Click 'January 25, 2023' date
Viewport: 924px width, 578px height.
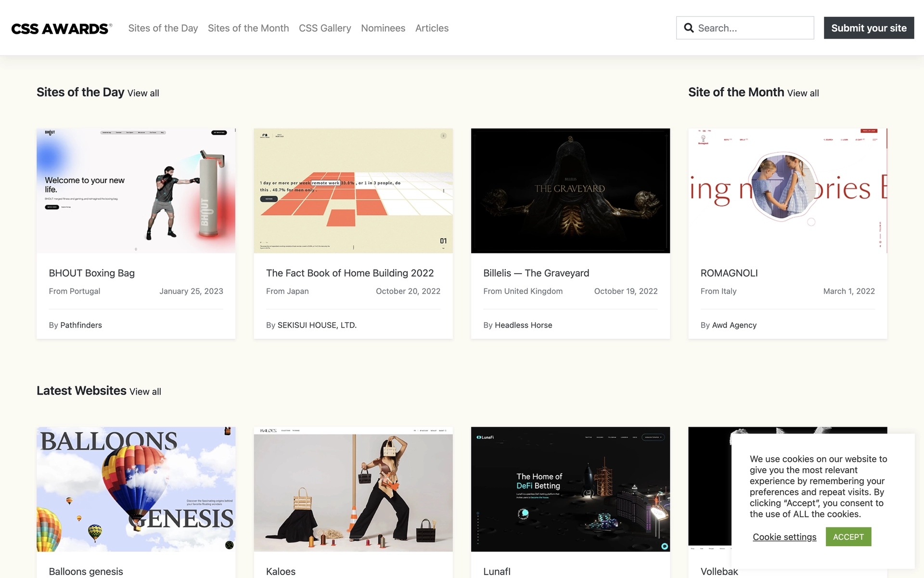[x=192, y=291]
